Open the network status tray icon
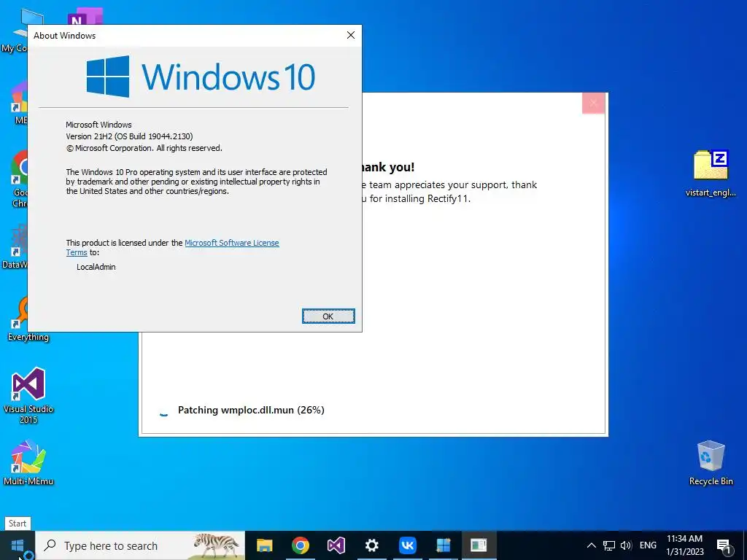This screenshot has height=560, width=747. click(609, 545)
